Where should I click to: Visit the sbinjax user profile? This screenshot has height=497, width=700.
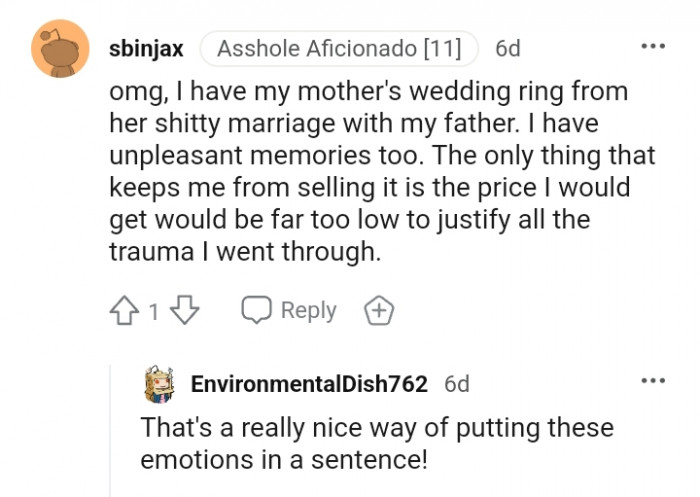[x=146, y=49]
